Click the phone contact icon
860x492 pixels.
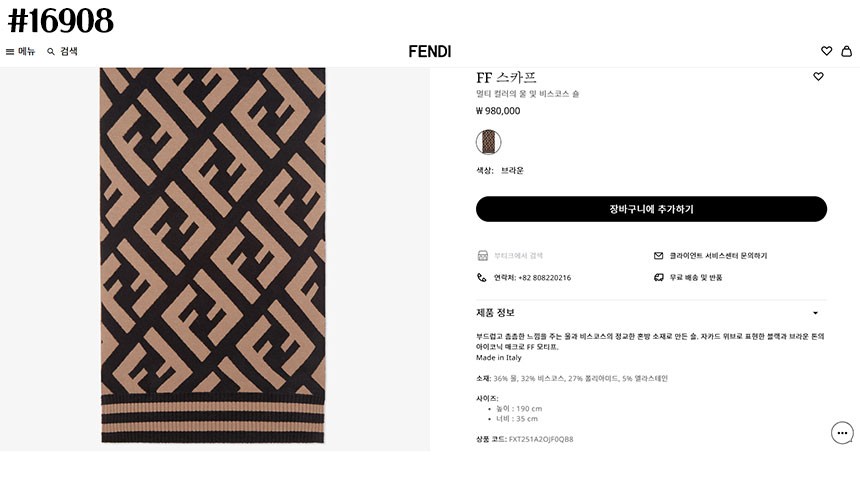482,278
